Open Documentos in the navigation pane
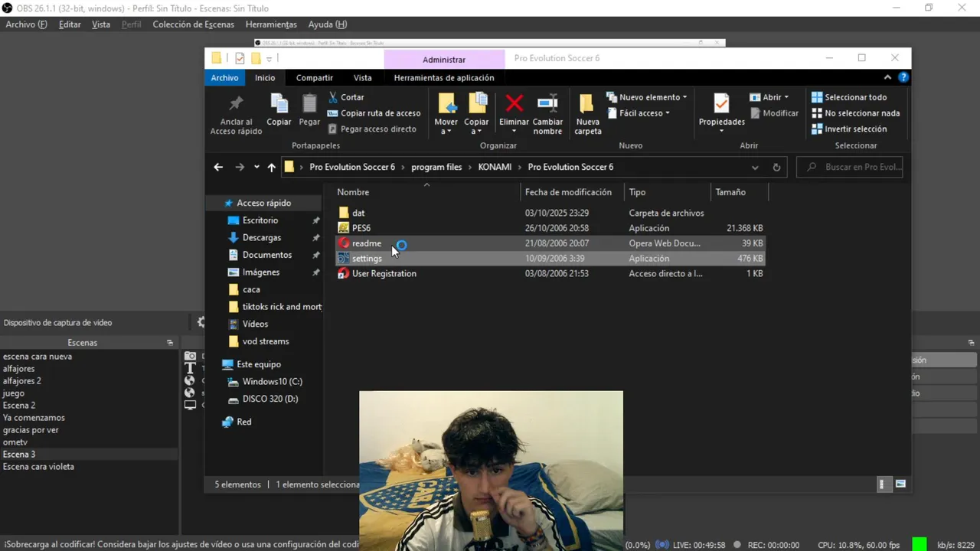 coord(267,255)
